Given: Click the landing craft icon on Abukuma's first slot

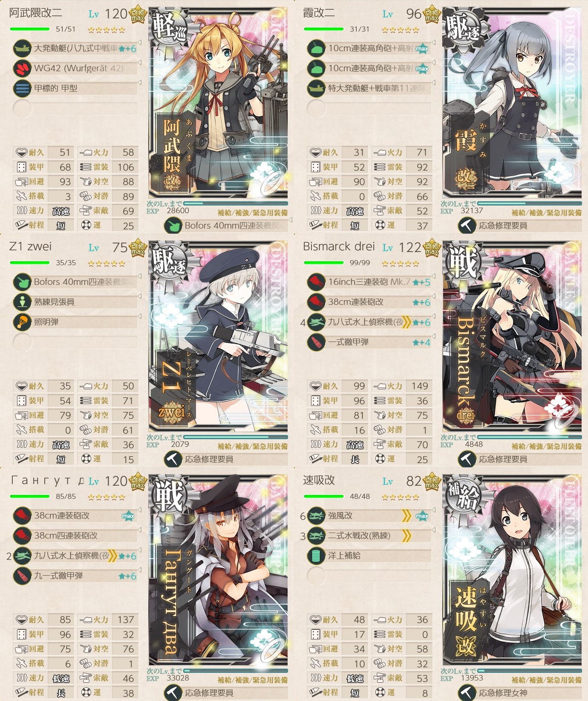Looking at the screenshot, I should coord(22,49).
